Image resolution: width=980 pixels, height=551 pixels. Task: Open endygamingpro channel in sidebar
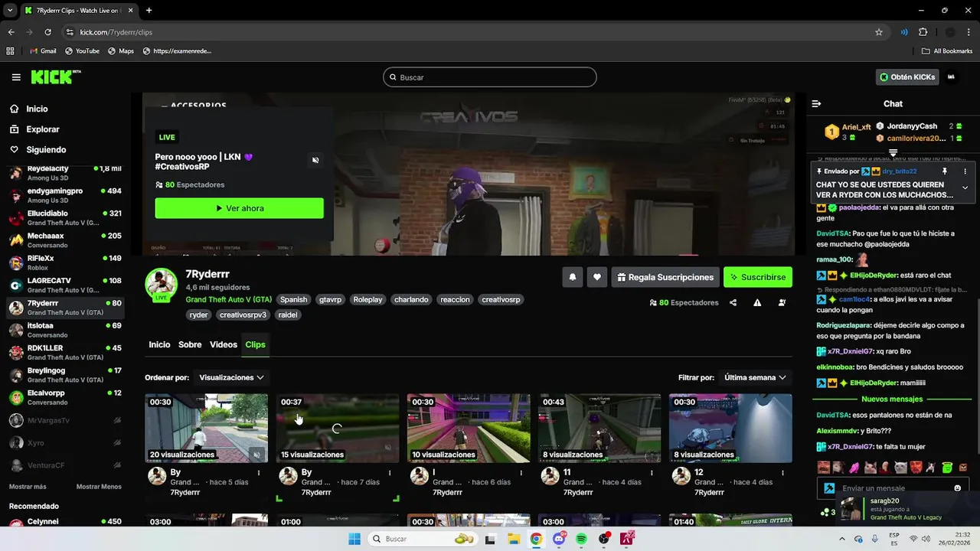tap(65, 195)
